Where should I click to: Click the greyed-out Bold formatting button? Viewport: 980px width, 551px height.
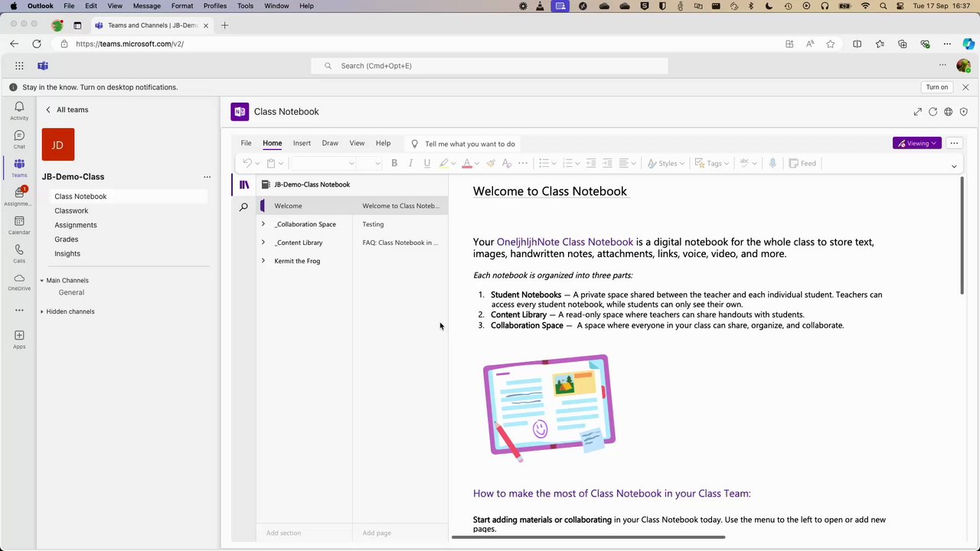point(394,163)
